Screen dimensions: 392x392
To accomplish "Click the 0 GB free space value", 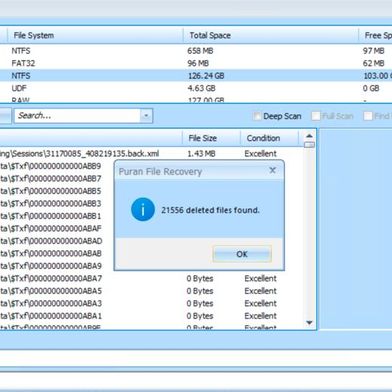I will 371,88.
